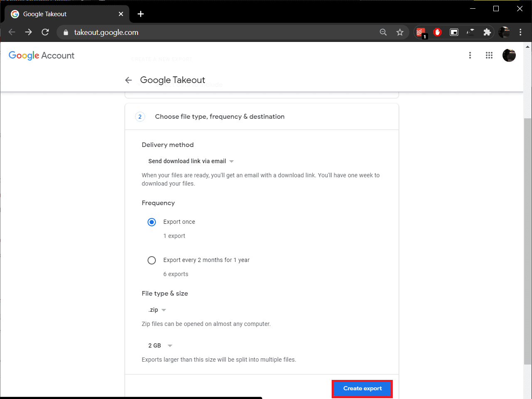The width and height of the screenshot is (532, 399).
Task: Click the Todoist extension icon
Action: pyautogui.click(x=421, y=32)
